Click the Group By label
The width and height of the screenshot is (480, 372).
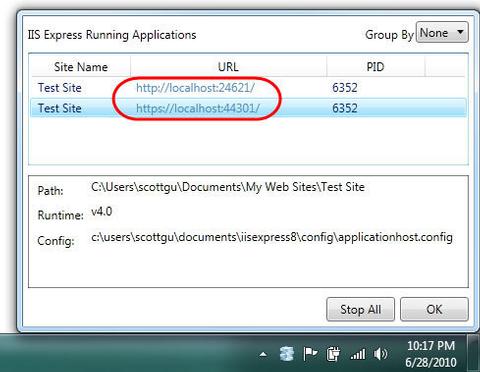tap(389, 35)
